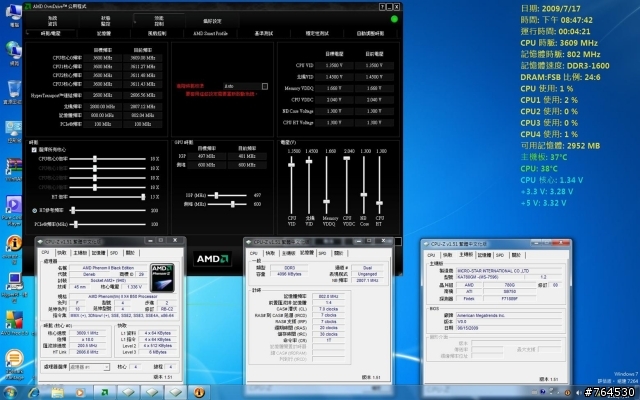Open the Control Panel desktop icon
640x400 pixels.
[13, 131]
